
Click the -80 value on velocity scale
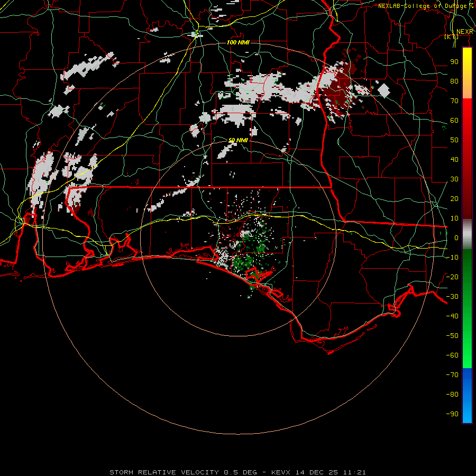[x=452, y=395]
